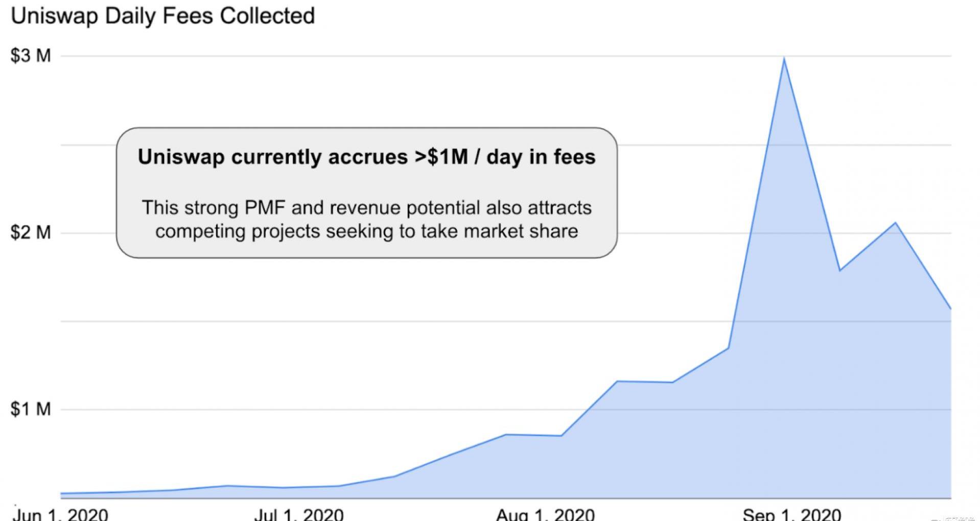Click the $3 M y-axis label
Image resolution: width=980 pixels, height=521 pixels.
click(x=31, y=56)
